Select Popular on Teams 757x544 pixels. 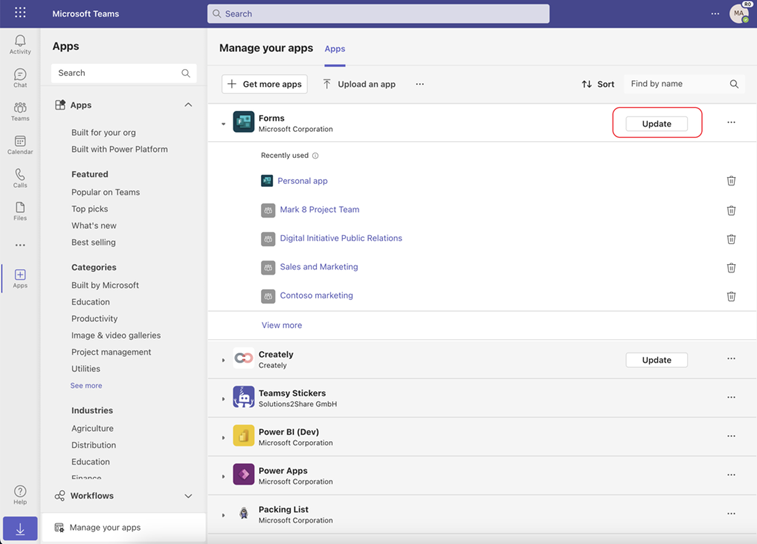tap(106, 192)
